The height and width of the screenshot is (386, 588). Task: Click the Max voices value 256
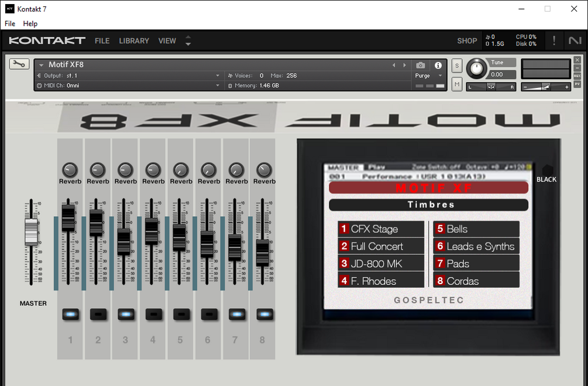(x=291, y=76)
